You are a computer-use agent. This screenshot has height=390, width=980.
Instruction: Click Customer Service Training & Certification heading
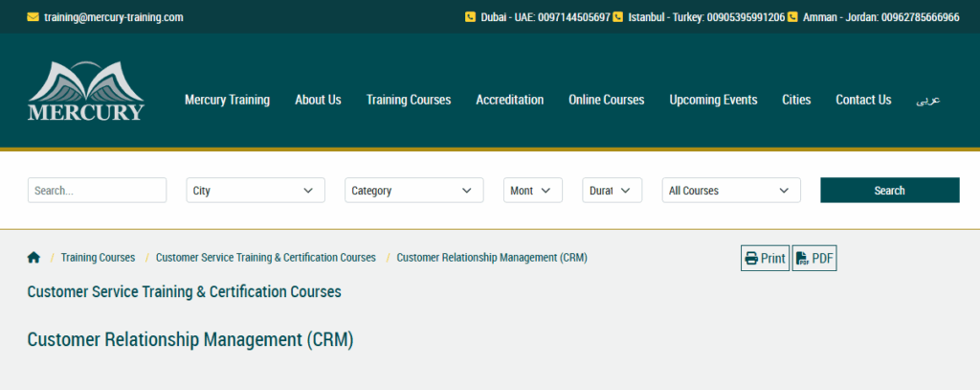(185, 291)
